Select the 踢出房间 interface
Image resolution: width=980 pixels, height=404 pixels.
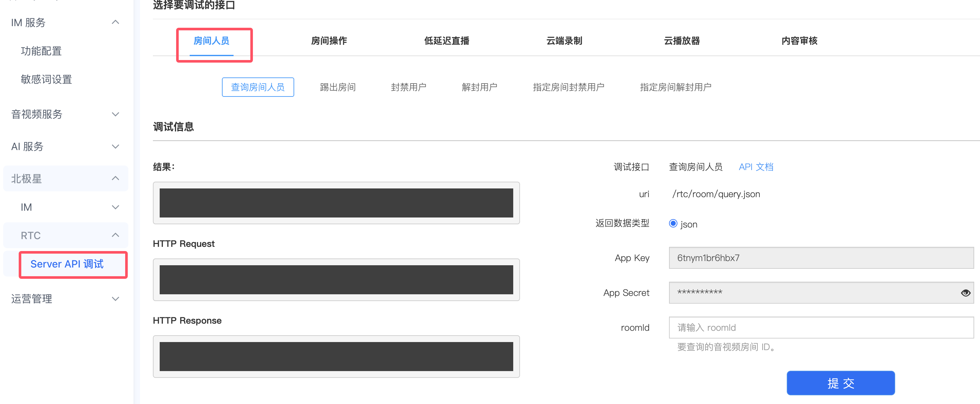pyautogui.click(x=338, y=87)
